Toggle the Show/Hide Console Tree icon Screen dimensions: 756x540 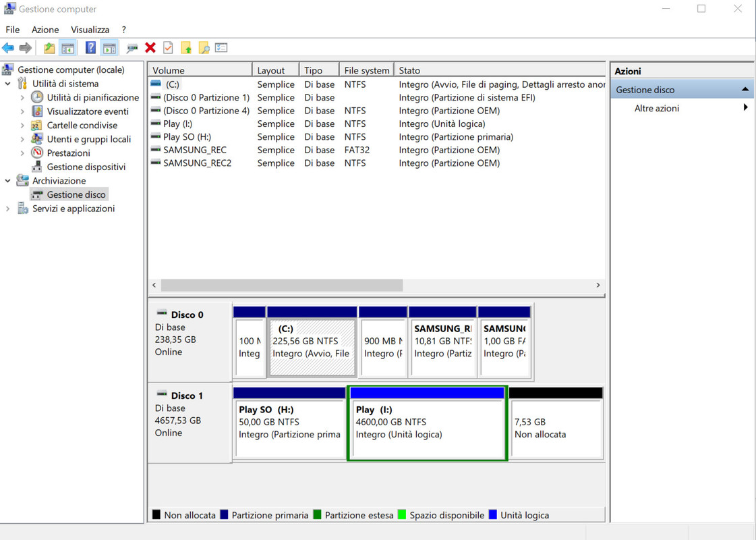68,48
